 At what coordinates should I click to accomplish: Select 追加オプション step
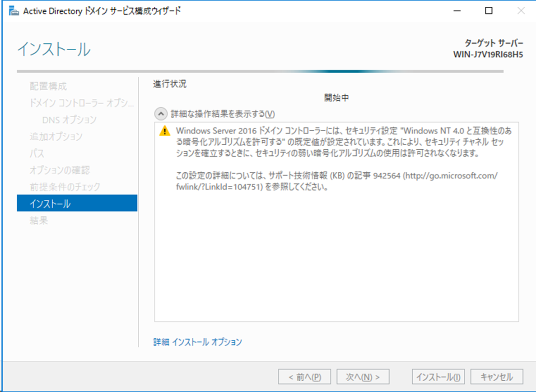click(56, 136)
